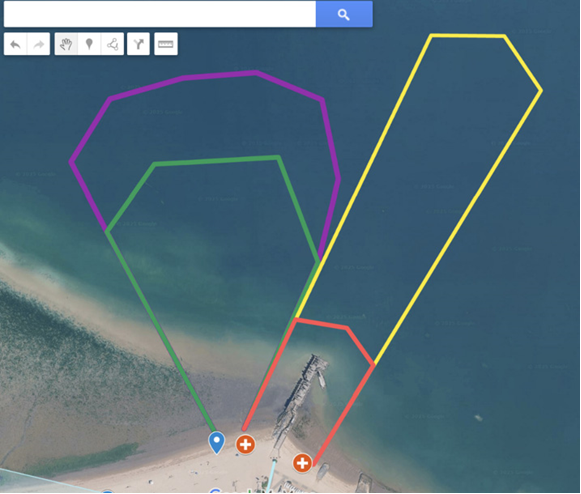Select the ruler measure distances tool

[166, 44]
